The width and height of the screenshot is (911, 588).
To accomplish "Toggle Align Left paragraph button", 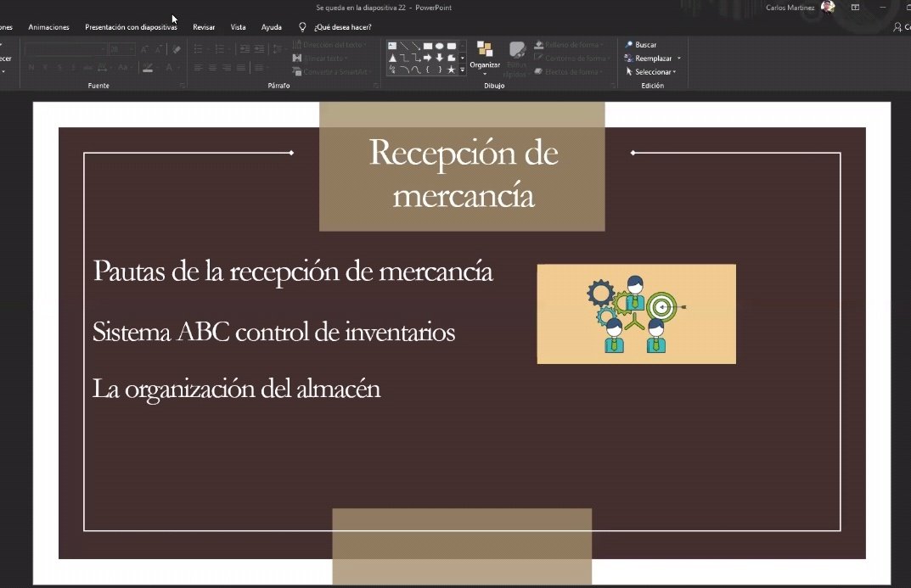I will [x=198, y=68].
